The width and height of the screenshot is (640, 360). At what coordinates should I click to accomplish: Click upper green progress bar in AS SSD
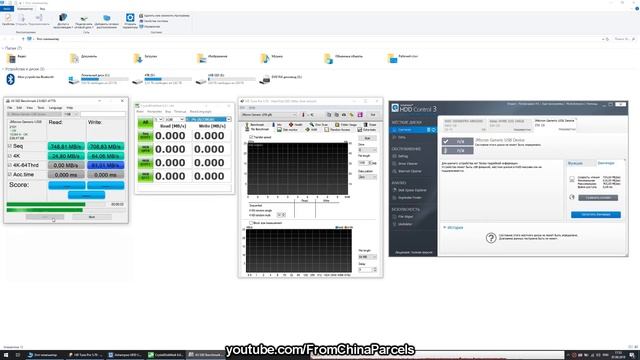(46, 204)
